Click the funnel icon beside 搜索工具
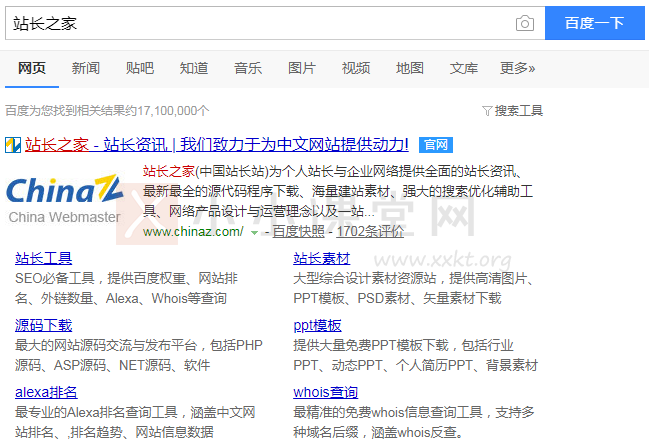The image size is (649, 442). [487, 111]
